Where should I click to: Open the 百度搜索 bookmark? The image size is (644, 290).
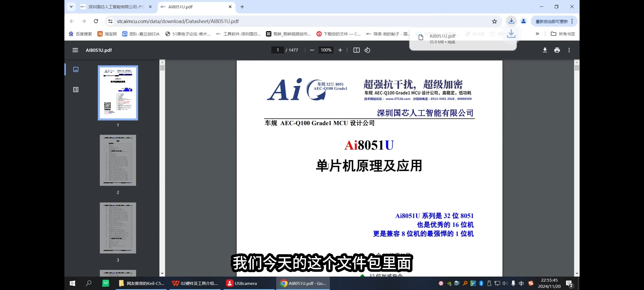(x=80, y=34)
